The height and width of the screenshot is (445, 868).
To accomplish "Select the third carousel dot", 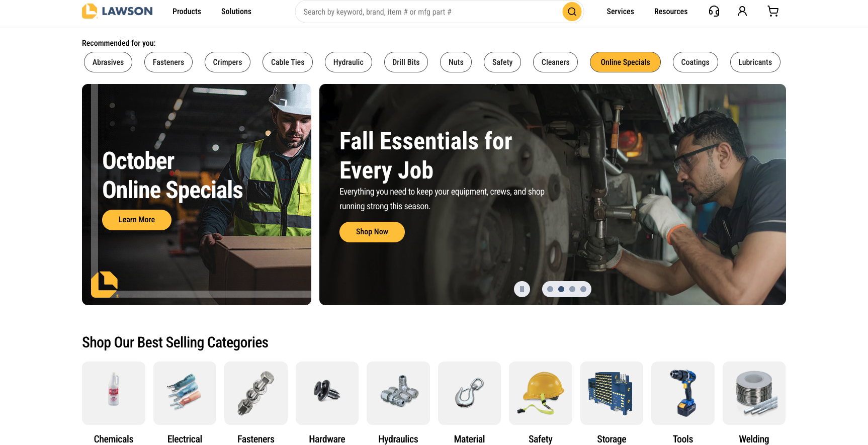I will click(572, 289).
